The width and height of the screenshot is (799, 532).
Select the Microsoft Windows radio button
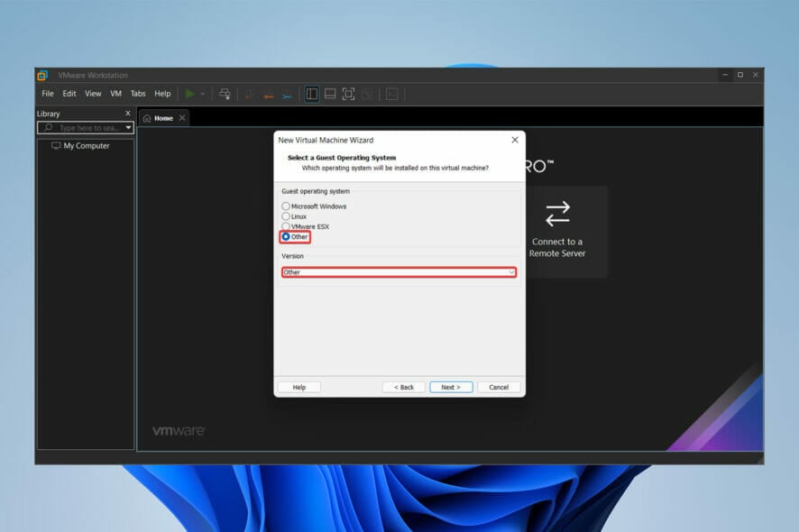(x=287, y=206)
